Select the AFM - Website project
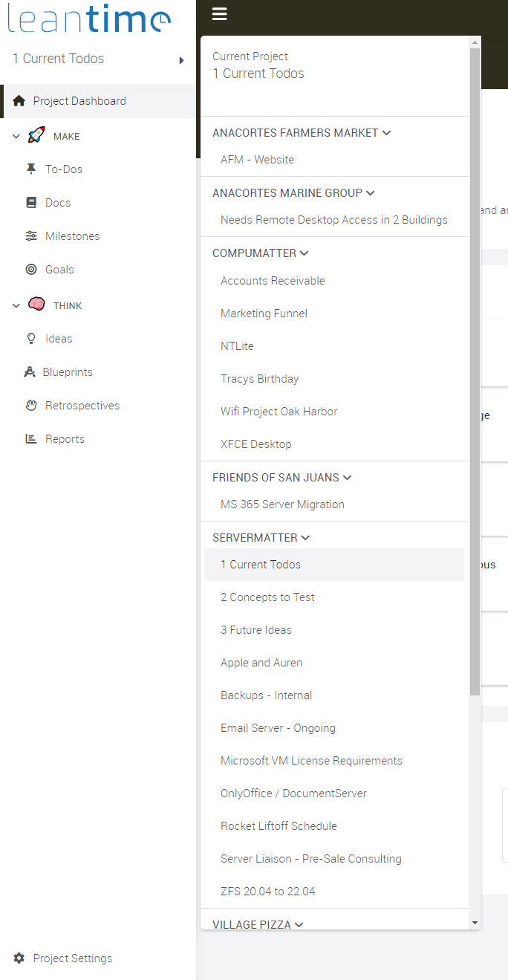 coord(256,159)
